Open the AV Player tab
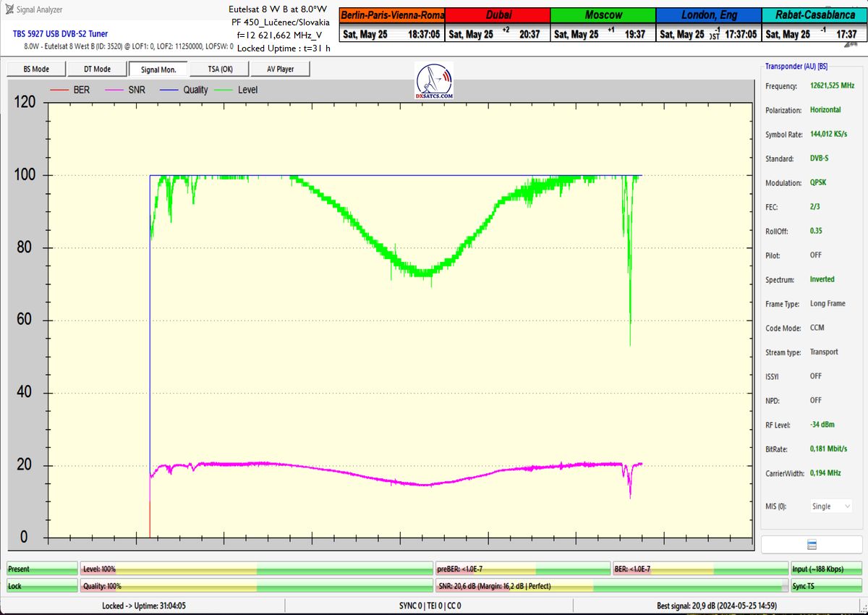 point(281,69)
